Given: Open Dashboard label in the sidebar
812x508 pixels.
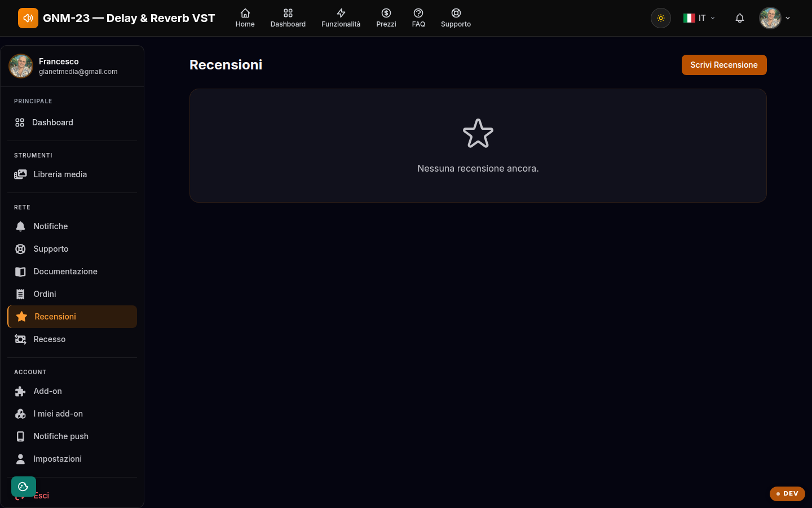Looking at the screenshot, I should [x=52, y=122].
